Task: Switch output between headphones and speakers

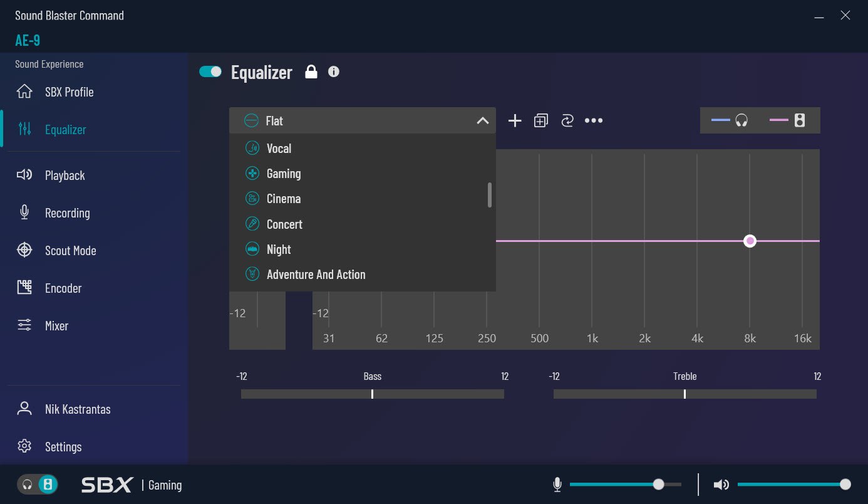Action: point(37,485)
